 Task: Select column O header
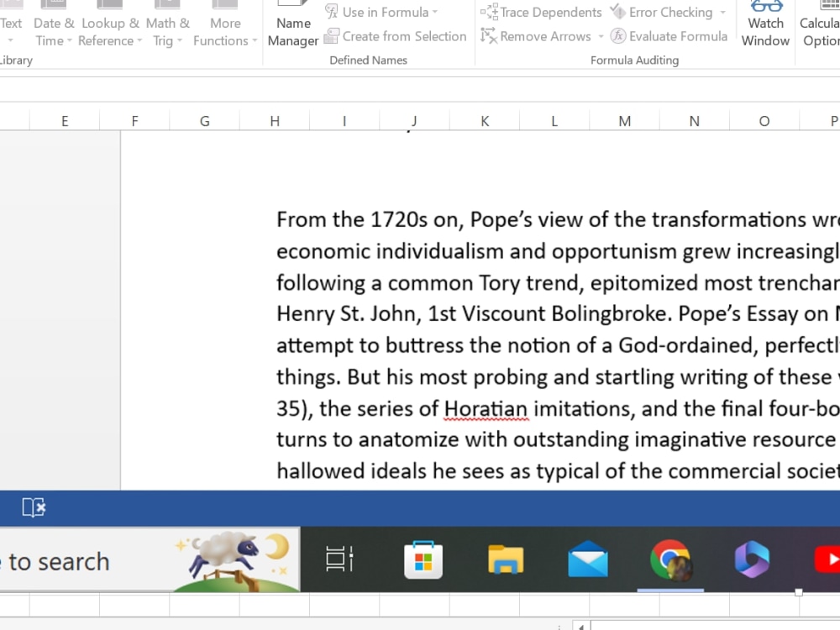tap(764, 121)
